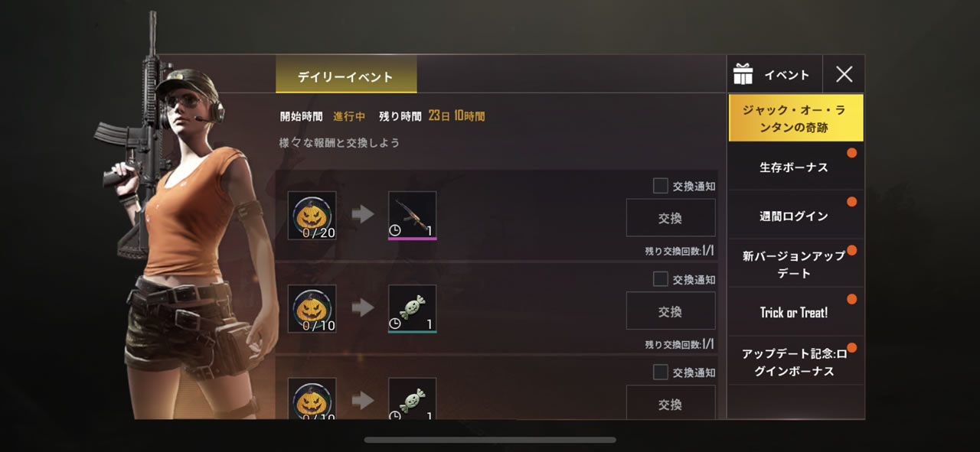
Task: Check 交換通知 box in third row
Action: (x=660, y=372)
